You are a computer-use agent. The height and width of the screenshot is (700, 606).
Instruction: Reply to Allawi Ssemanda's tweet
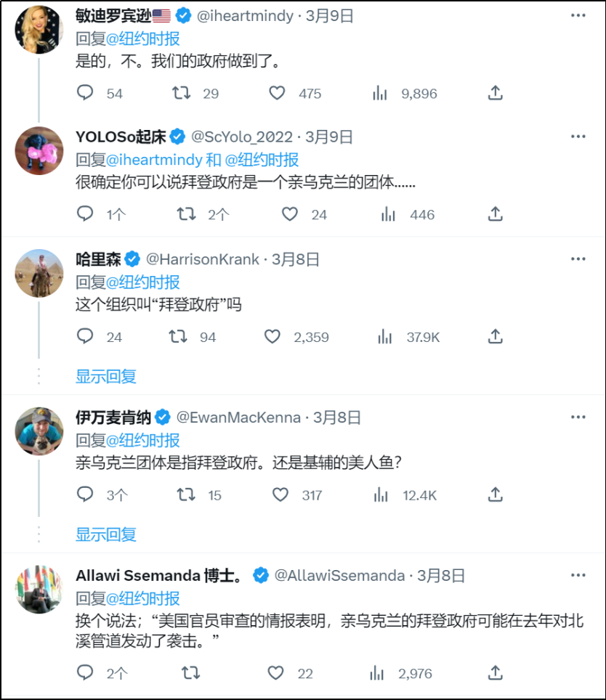coord(85,673)
